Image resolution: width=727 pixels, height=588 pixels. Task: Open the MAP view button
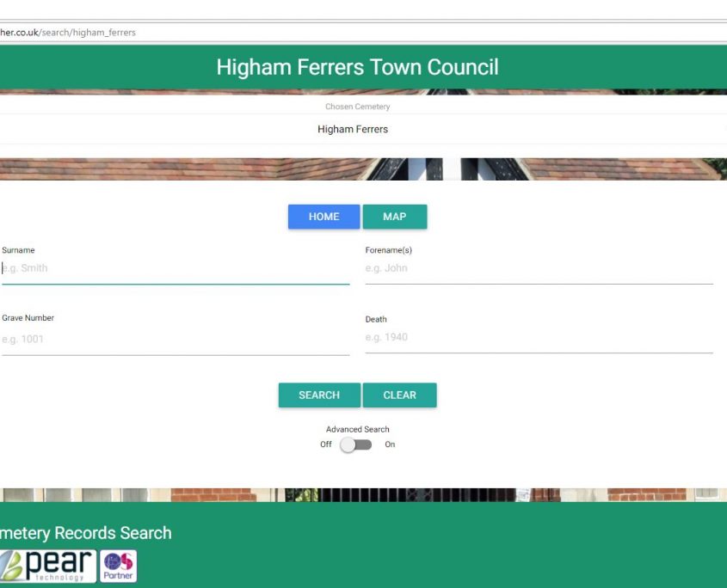(395, 217)
